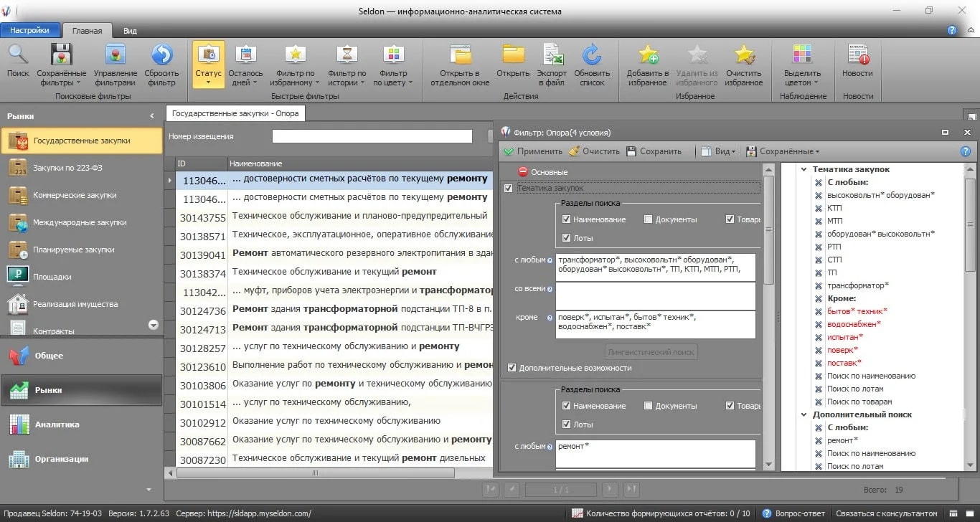Open Фильтр по истории
980x522 pixels.
(x=347, y=65)
